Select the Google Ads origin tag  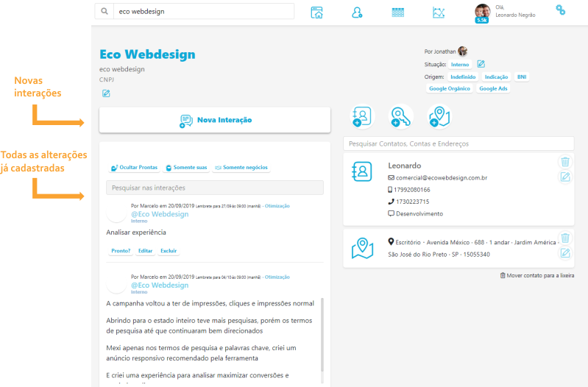(x=493, y=88)
